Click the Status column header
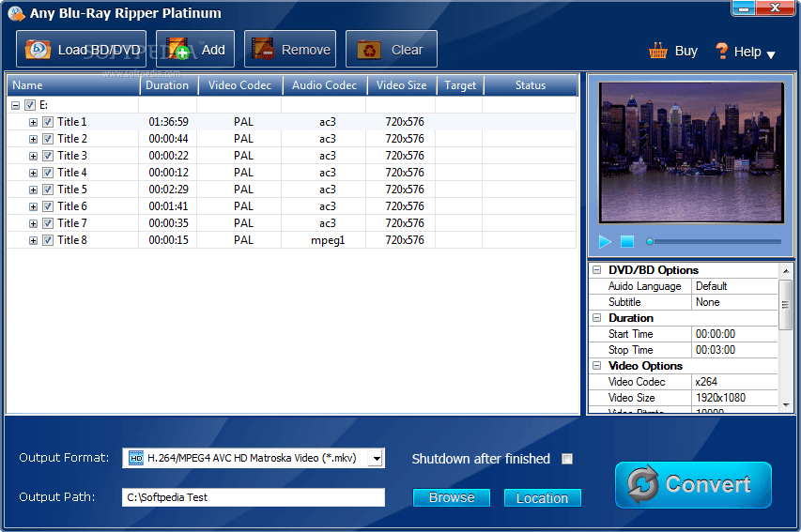The height and width of the screenshot is (532, 801). tap(531, 85)
